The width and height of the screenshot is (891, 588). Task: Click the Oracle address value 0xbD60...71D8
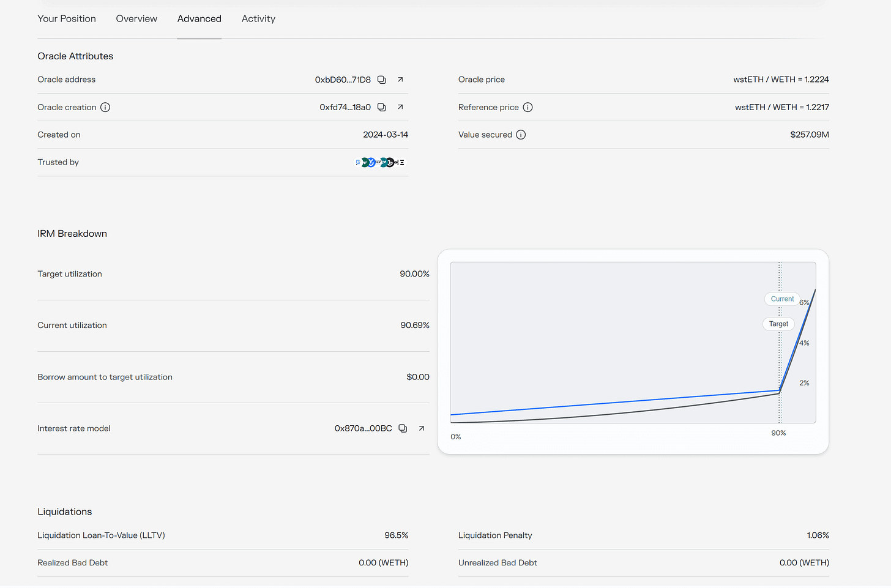[343, 80]
